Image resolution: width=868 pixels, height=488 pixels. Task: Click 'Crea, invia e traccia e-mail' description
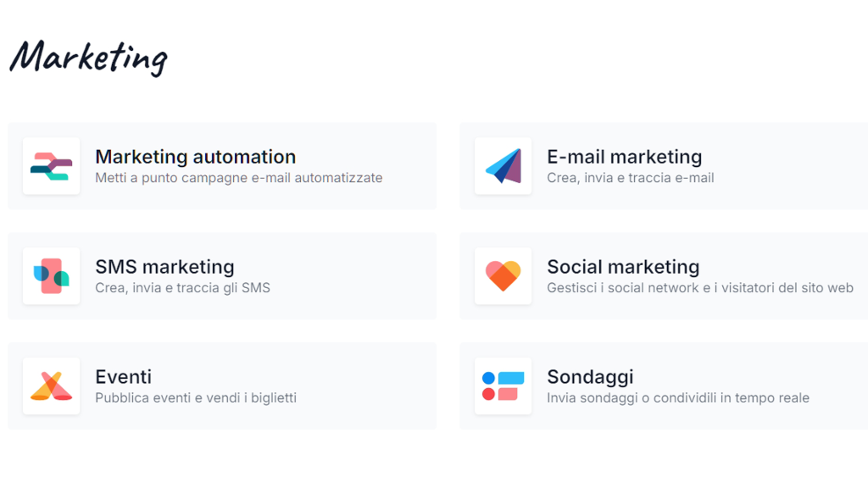pyautogui.click(x=631, y=178)
